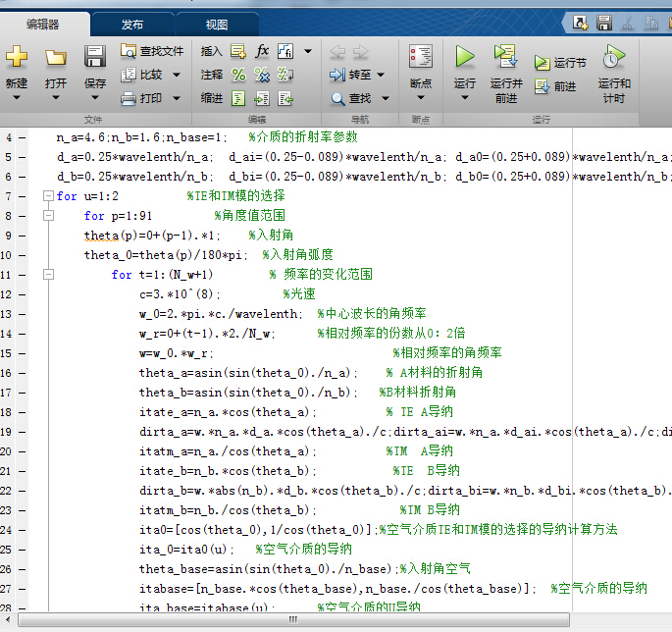This screenshot has width=672, height=632.
Task: Open the New (新建) dropdown arrow
Action: click(x=17, y=98)
